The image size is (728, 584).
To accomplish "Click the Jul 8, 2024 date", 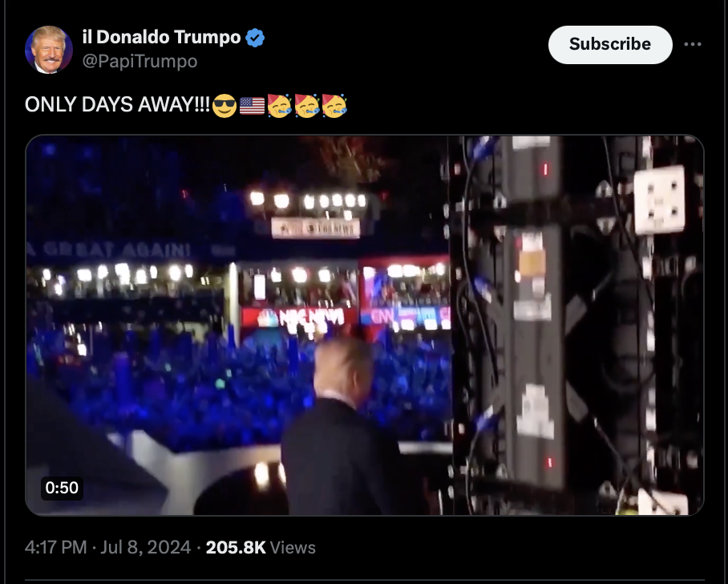I will pyautogui.click(x=145, y=547).
